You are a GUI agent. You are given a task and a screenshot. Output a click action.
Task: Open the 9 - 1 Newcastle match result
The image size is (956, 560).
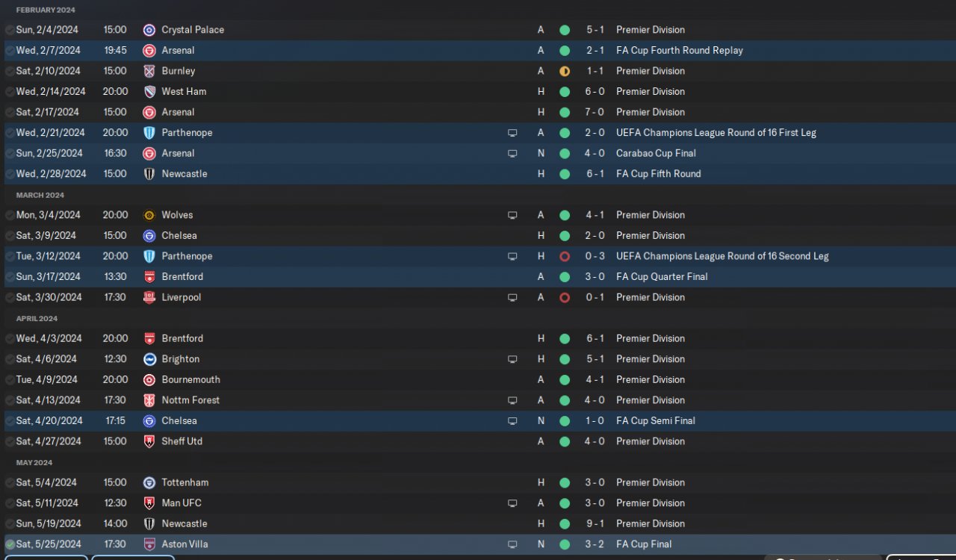click(x=595, y=523)
